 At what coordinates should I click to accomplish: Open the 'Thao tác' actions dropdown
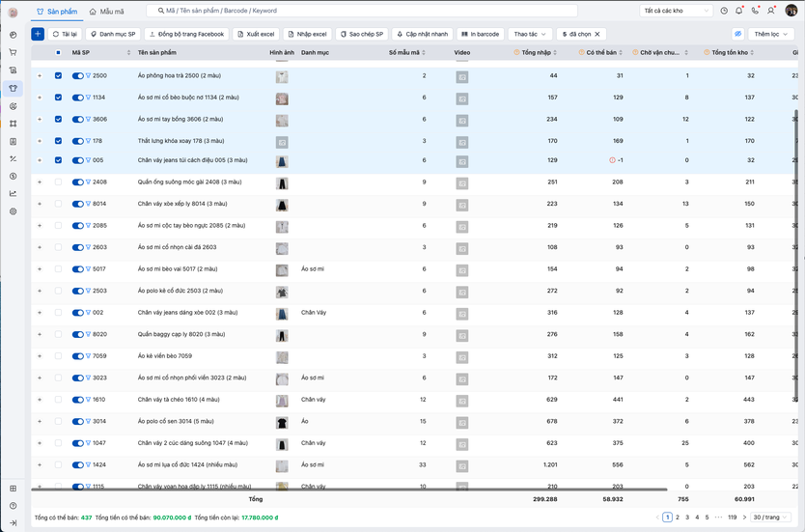pyautogui.click(x=530, y=34)
